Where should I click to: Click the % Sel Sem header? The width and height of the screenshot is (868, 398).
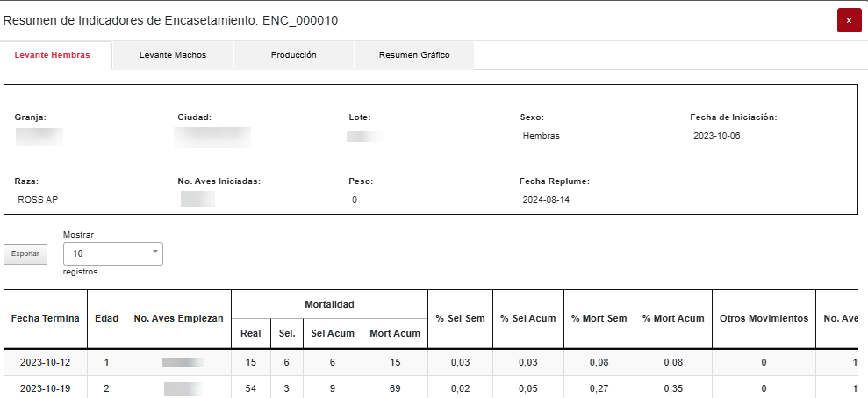tap(460, 318)
